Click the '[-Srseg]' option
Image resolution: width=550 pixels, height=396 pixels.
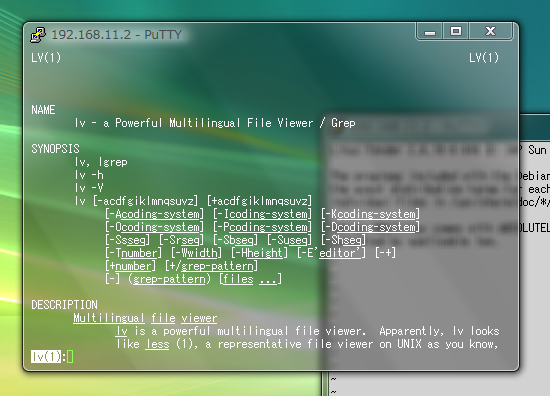click(x=181, y=240)
